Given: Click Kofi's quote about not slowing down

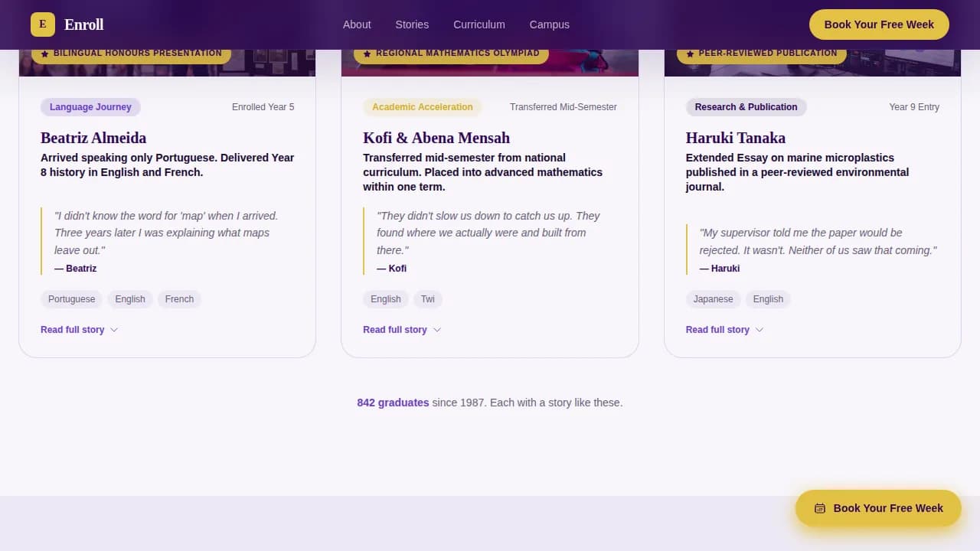Looking at the screenshot, I should pyautogui.click(x=488, y=233).
